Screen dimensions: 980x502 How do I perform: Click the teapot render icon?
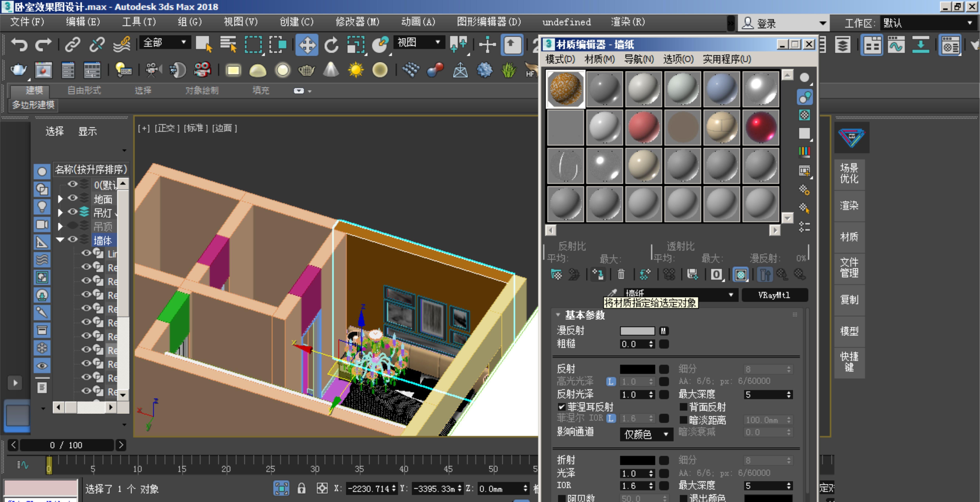18,70
